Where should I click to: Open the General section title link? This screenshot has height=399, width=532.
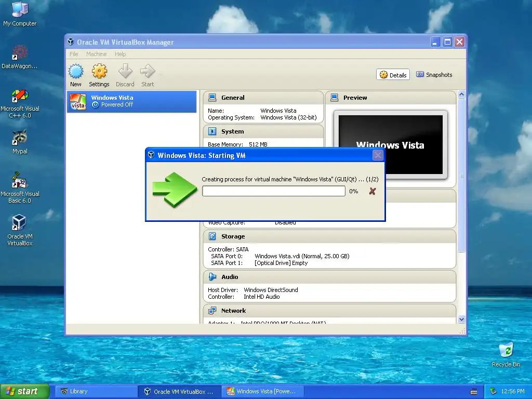tap(233, 98)
